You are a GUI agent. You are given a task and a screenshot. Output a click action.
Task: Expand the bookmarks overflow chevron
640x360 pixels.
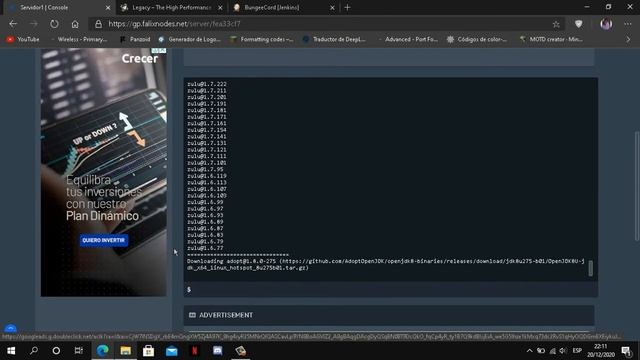(x=628, y=39)
